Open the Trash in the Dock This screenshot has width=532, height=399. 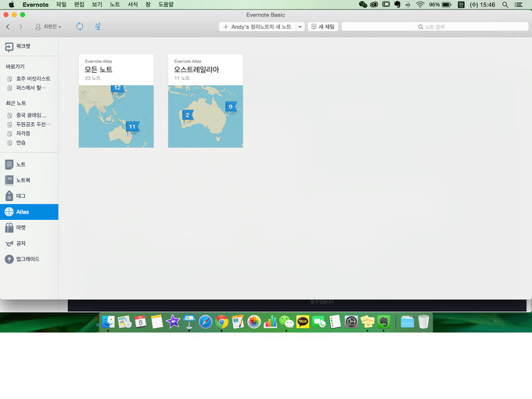[423, 322]
